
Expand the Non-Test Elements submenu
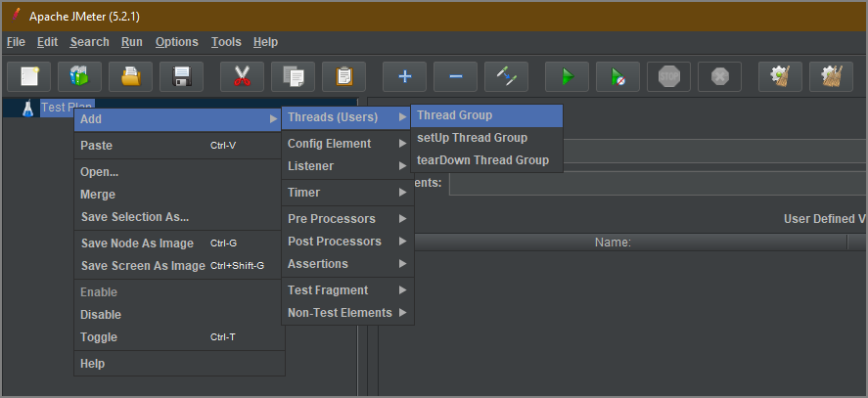coord(347,313)
